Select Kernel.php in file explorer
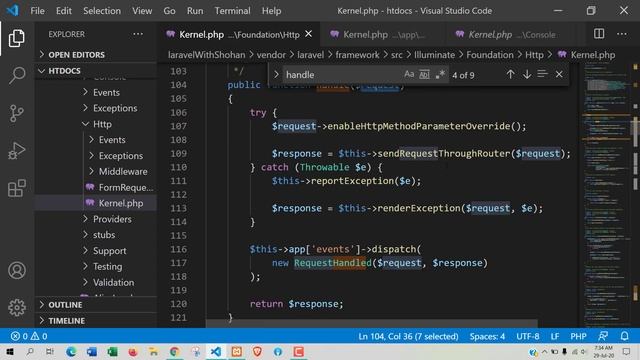 tap(96, 203)
